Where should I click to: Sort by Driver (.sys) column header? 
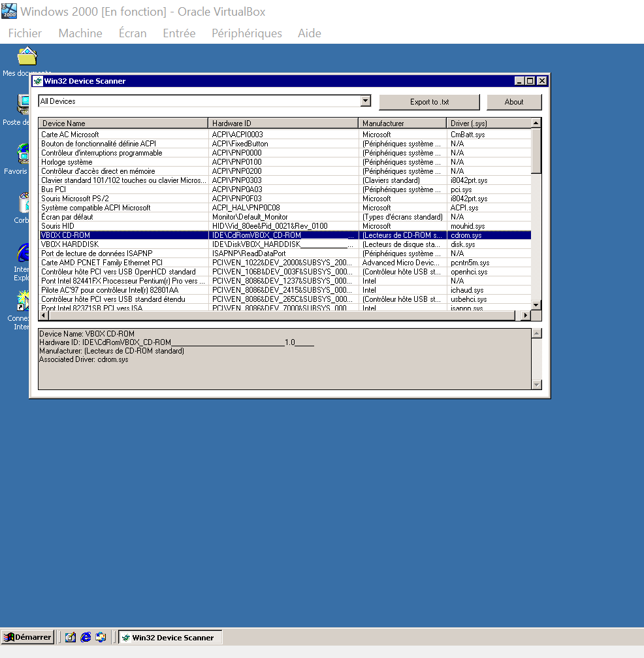489,123
